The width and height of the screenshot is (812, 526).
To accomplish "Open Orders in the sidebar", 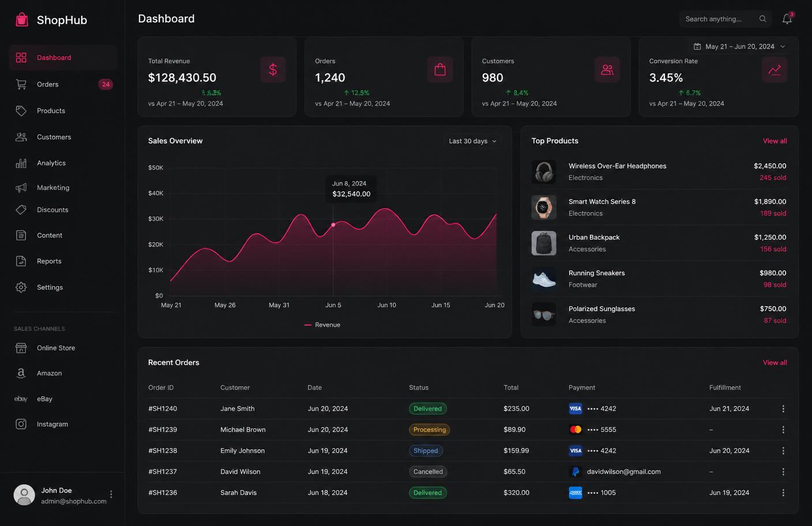I will [x=63, y=84].
